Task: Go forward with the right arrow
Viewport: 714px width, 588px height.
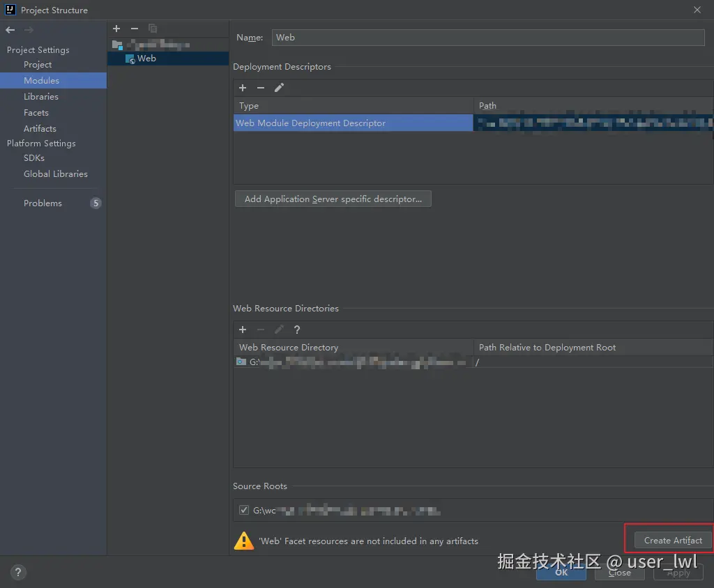Action: (x=29, y=30)
